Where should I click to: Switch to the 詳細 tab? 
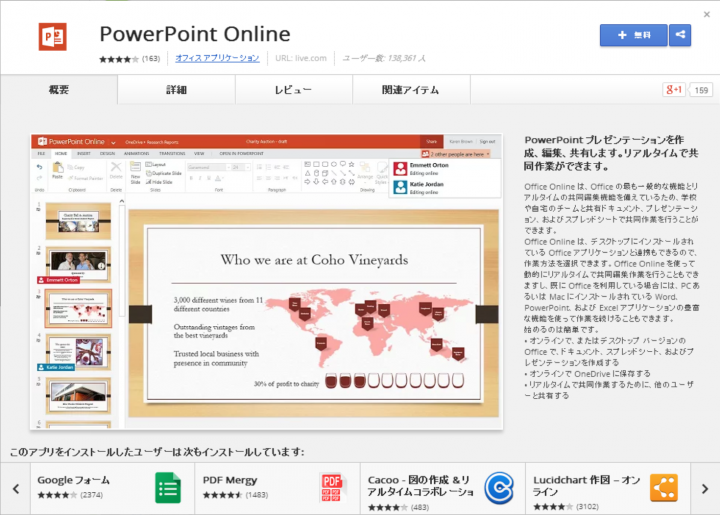coord(176,90)
